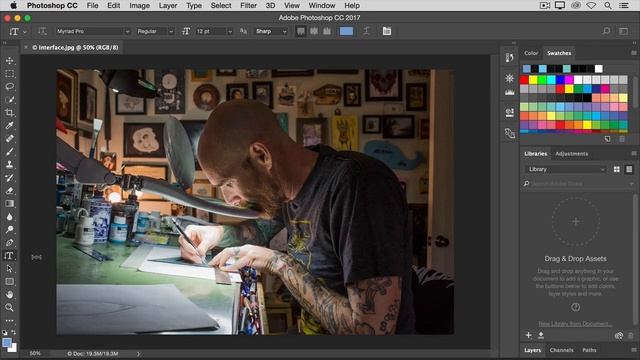Open the Properties panel icon in dock

[x=509, y=78]
